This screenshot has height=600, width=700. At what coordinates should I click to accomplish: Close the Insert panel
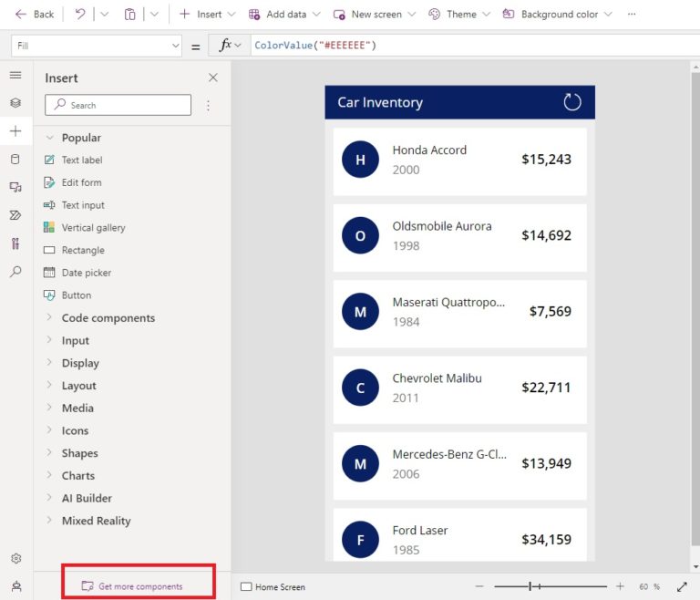tap(213, 78)
